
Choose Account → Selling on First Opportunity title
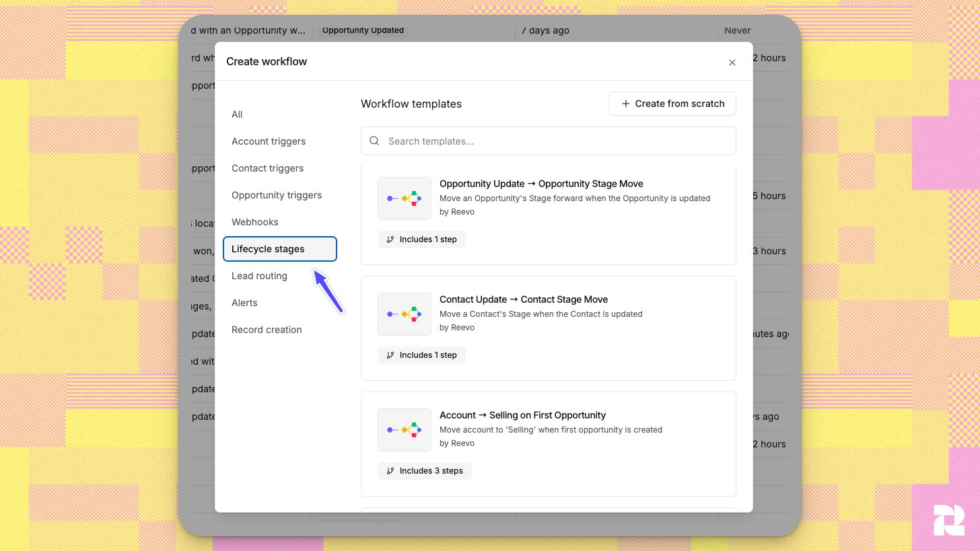(522, 415)
